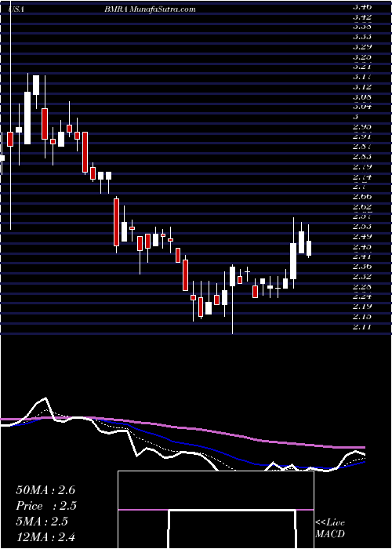Image resolution: width=392 pixels, height=549 pixels.
Task: Click the MACD label
Action: tap(330, 534)
